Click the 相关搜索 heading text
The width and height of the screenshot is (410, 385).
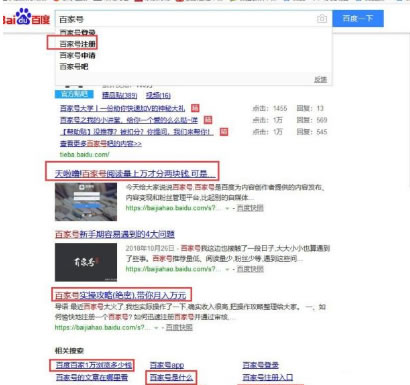coord(69,351)
